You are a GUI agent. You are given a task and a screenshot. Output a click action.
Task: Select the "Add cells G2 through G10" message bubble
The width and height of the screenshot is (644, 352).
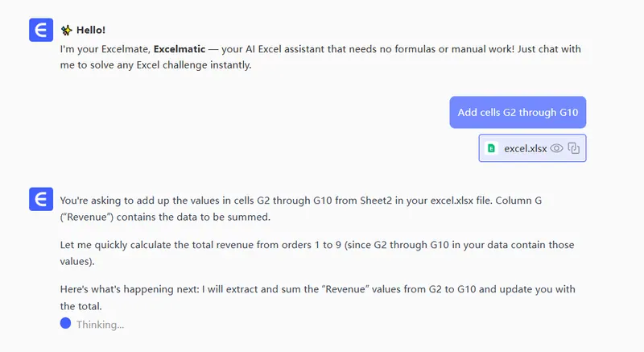518,113
